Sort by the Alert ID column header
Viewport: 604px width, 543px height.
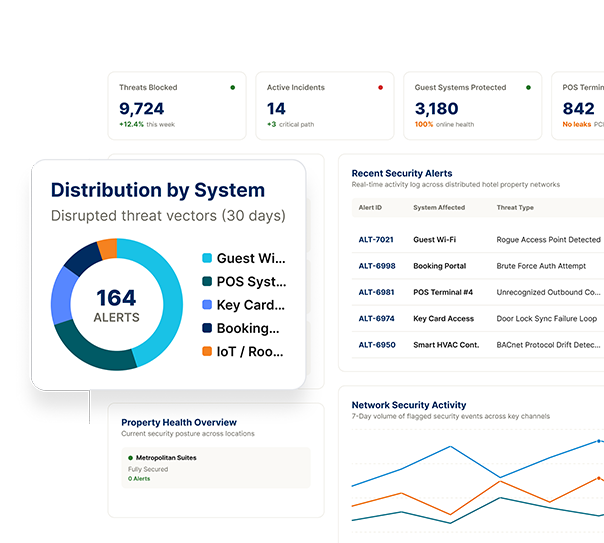370,208
